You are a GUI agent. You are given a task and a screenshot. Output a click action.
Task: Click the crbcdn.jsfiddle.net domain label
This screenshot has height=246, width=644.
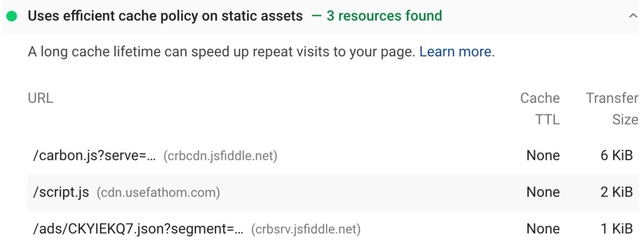click(x=220, y=156)
